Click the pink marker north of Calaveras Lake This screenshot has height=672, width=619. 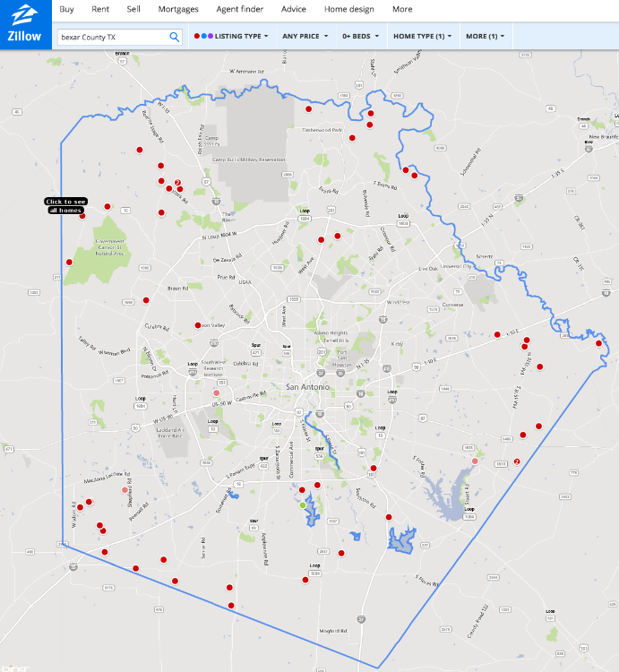476,461
